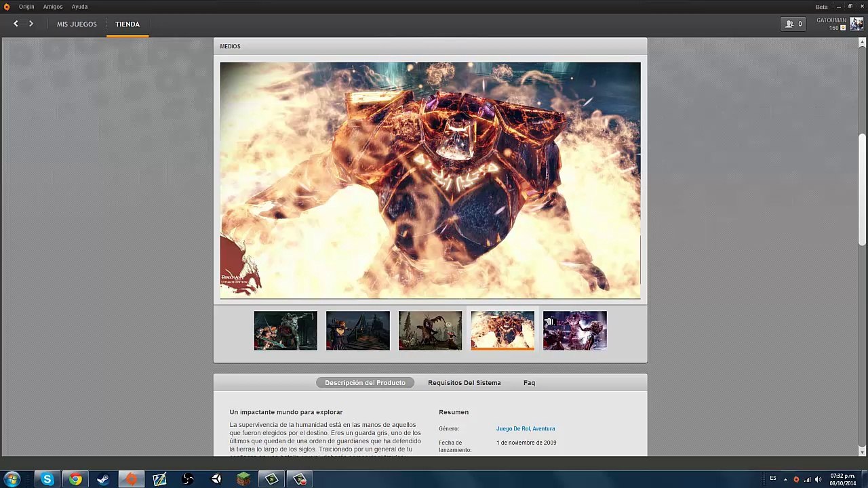Click the Resumen heading
Viewport: 868px width, 488px height.
click(454, 412)
